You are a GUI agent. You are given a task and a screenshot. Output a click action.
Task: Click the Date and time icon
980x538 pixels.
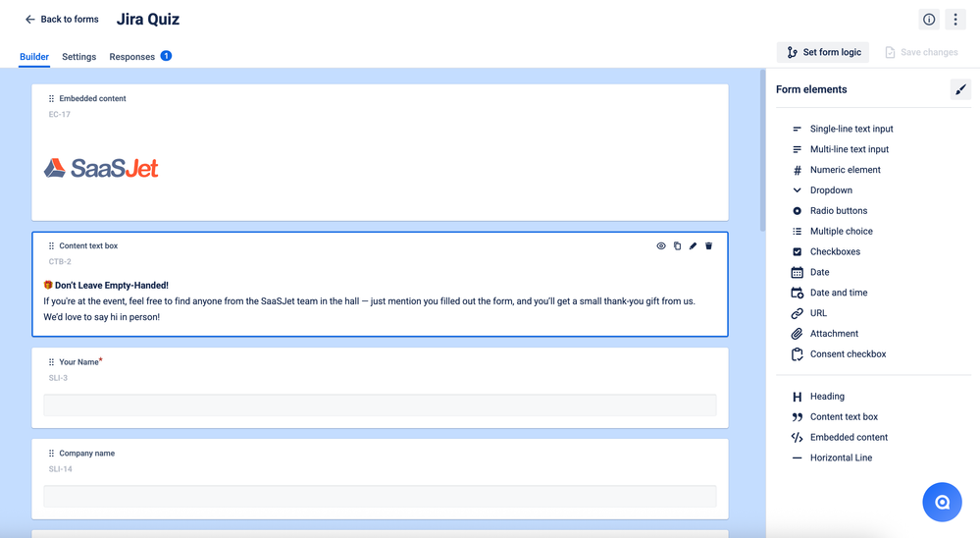(x=797, y=293)
